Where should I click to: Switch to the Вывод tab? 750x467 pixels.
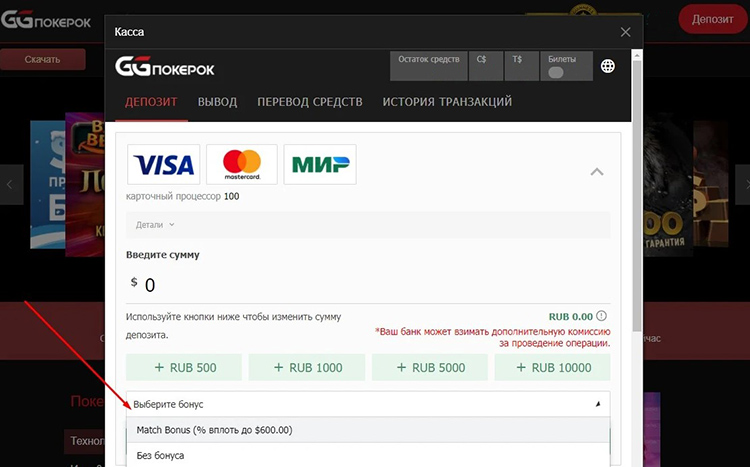217,102
